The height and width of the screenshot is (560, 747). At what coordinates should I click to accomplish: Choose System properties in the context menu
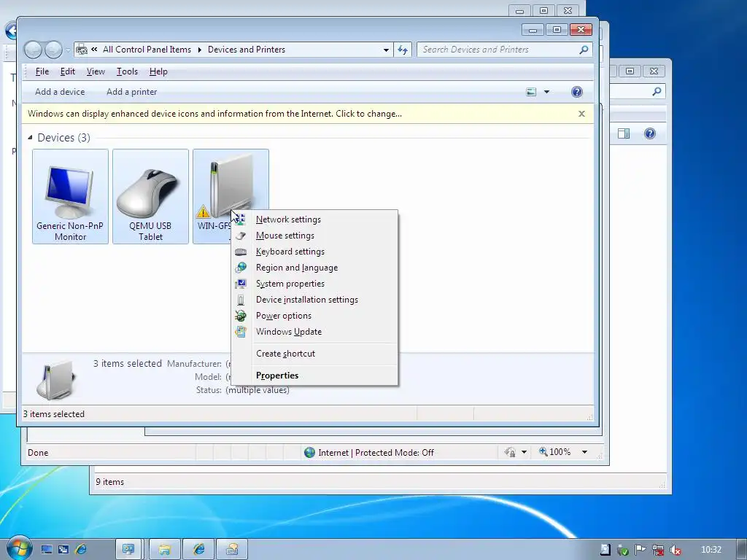[314, 284]
